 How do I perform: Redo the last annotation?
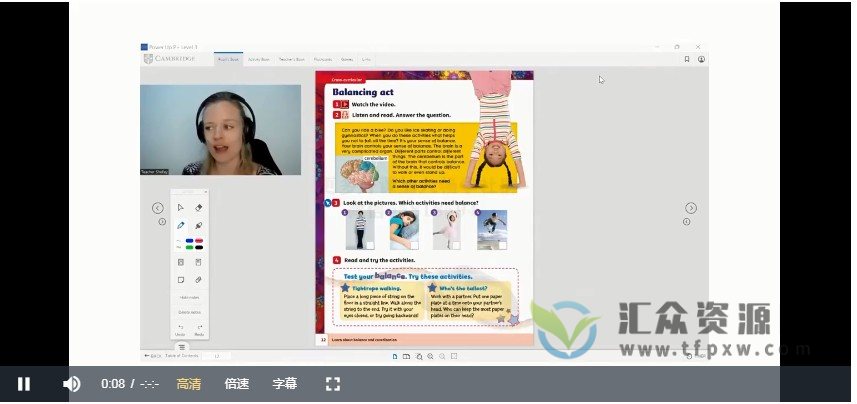199,330
